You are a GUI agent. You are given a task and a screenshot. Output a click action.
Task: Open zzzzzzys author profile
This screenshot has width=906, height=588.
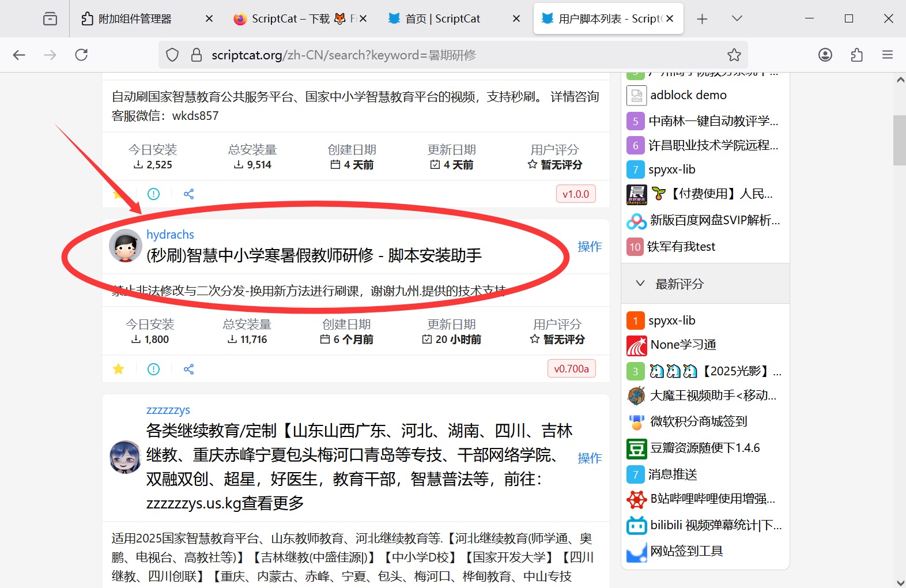[168, 410]
